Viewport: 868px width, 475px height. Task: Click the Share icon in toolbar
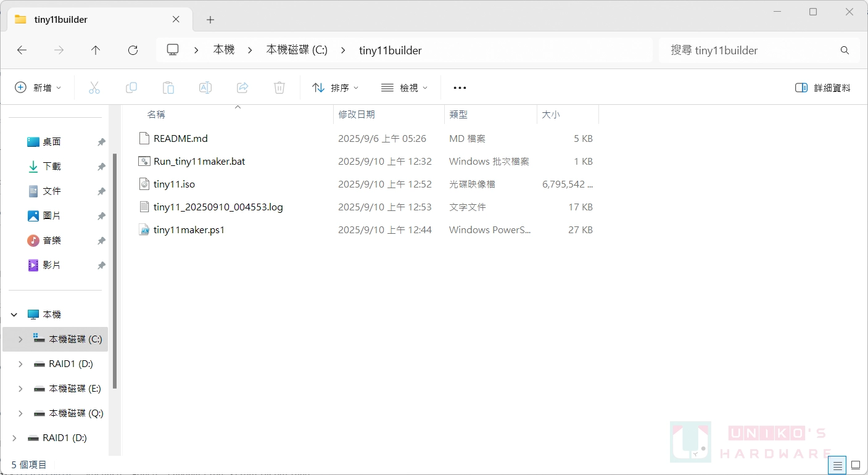point(242,88)
